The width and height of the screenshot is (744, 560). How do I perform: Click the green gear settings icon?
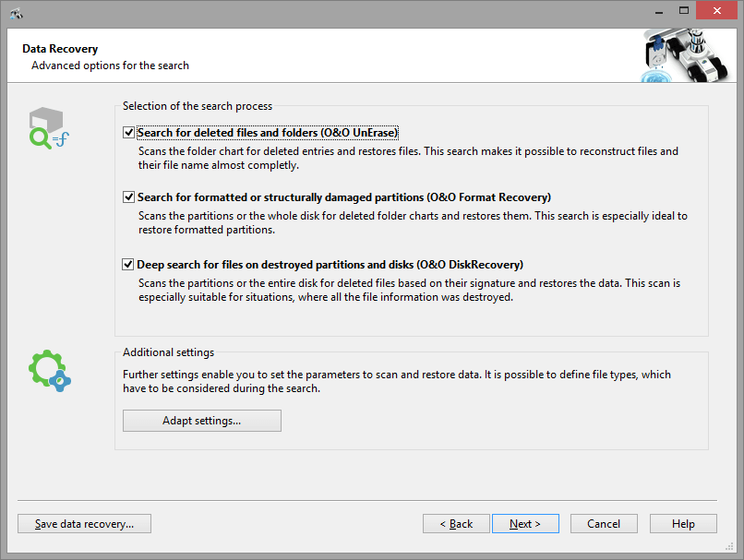(49, 371)
